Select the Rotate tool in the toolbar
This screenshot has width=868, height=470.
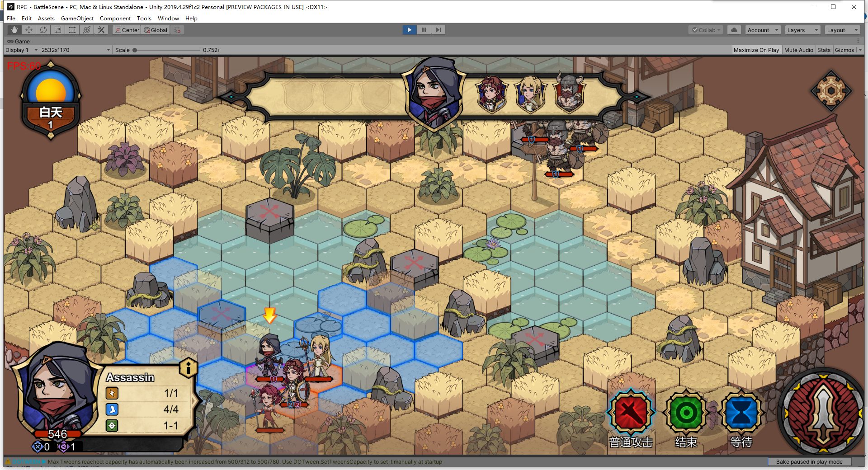pos(43,30)
